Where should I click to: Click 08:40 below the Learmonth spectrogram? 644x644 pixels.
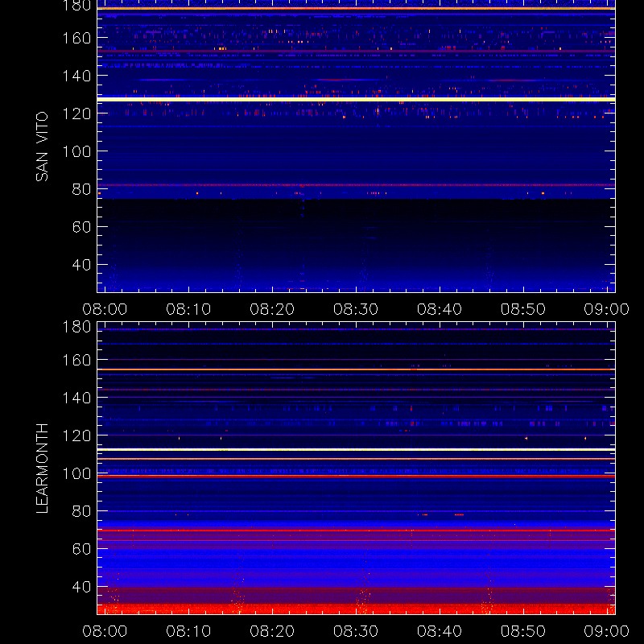[x=440, y=631]
